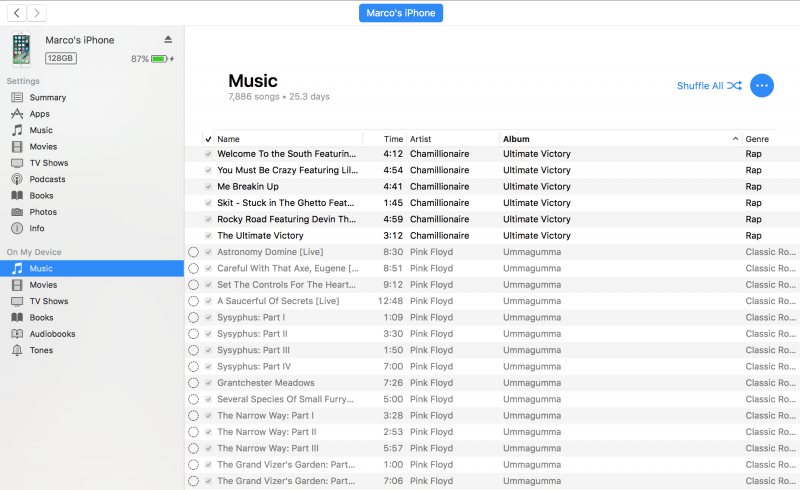Click circle icon beside Sysyphus: Part I
This screenshot has width=800, height=490.
point(193,317)
